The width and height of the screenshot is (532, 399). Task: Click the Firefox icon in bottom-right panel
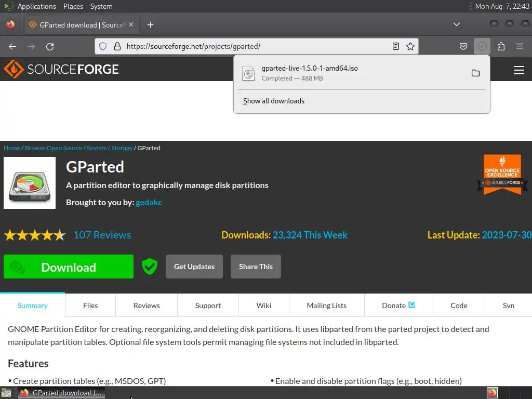(x=492, y=393)
